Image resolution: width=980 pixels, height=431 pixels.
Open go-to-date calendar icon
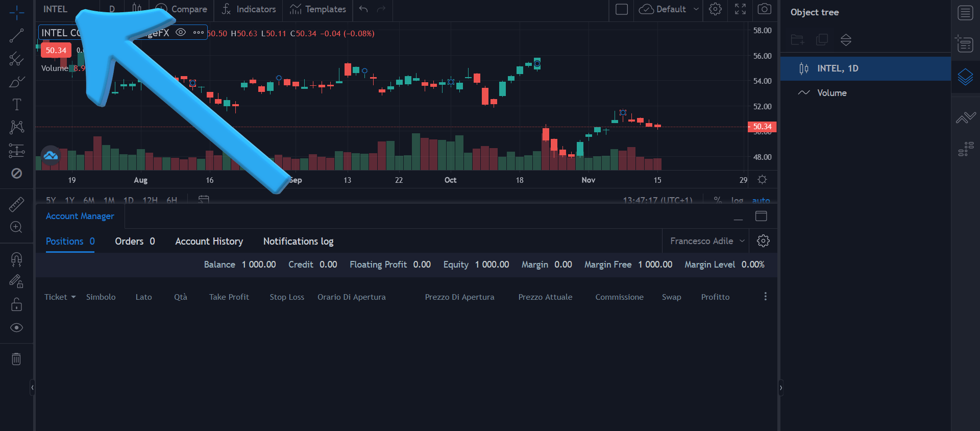click(204, 199)
